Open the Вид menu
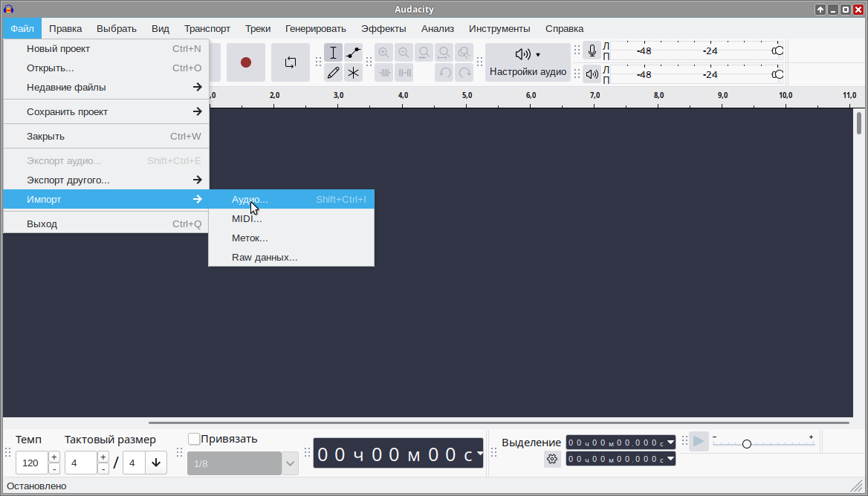Image resolution: width=868 pixels, height=496 pixels. (161, 29)
